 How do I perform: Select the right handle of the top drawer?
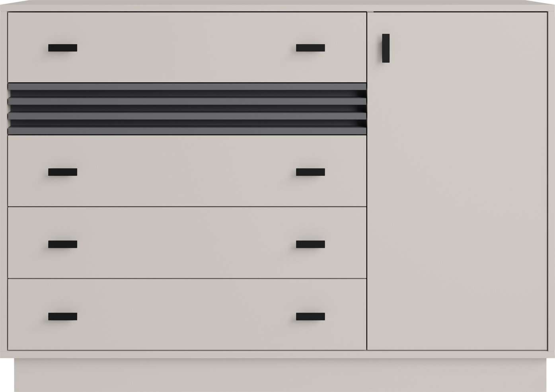pyautogui.click(x=310, y=48)
